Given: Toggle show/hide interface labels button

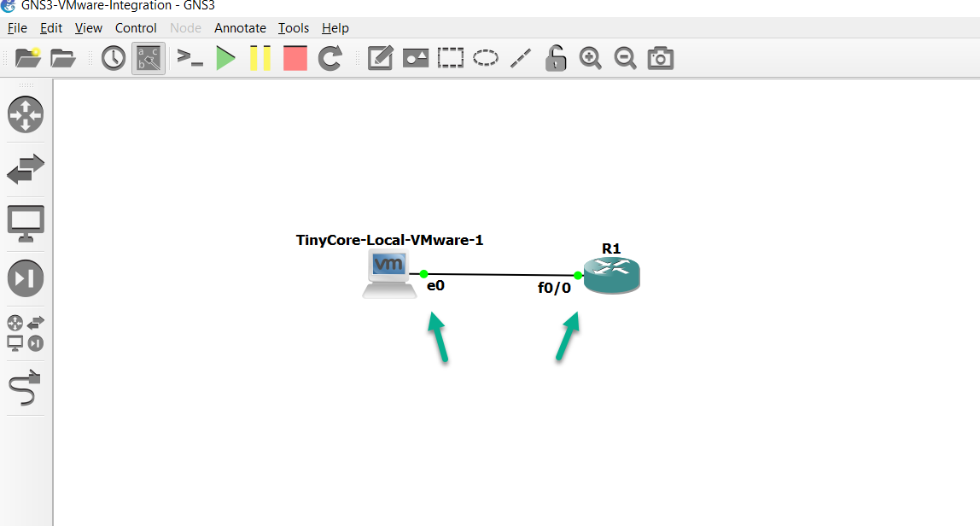Looking at the screenshot, I should coord(149,58).
